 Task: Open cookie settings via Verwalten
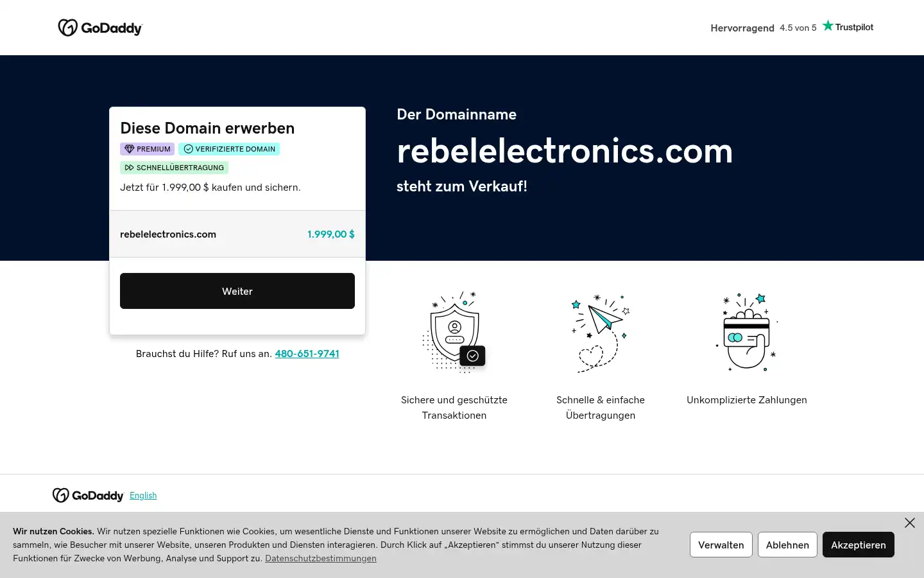point(721,545)
